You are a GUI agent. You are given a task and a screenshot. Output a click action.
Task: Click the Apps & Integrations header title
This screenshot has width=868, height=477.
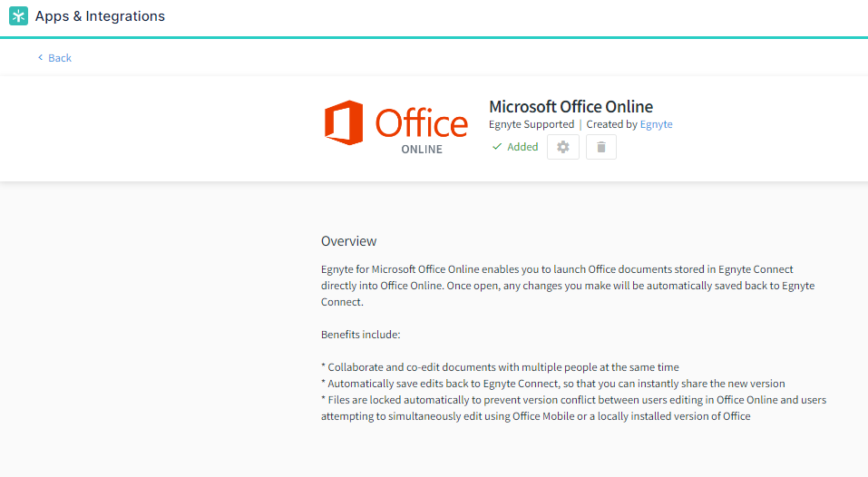(x=100, y=16)
